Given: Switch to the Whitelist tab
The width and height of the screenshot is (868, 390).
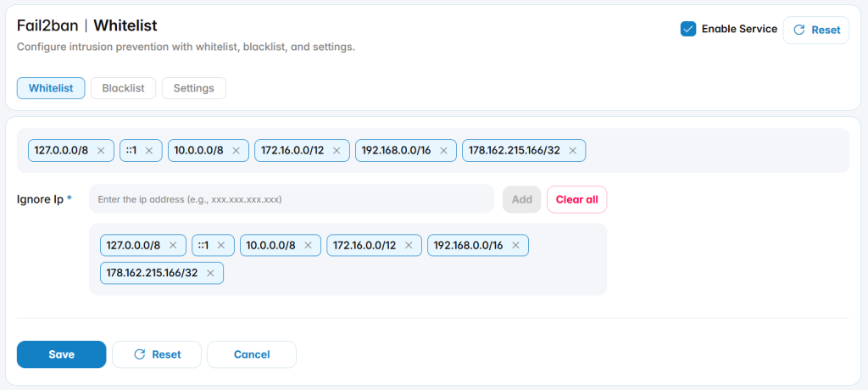Looking at the screenshot, I should (51, 88).
